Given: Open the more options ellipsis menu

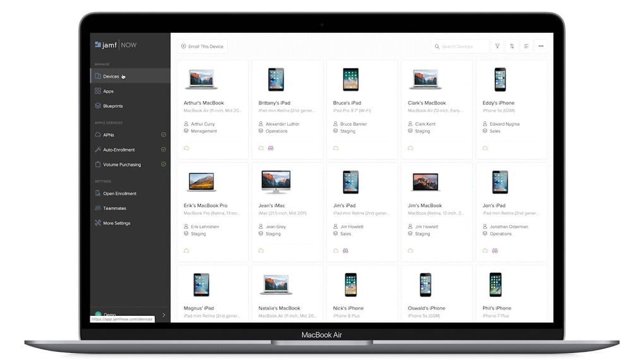Looking at the screenshot, I should click(x=541, y=46).
